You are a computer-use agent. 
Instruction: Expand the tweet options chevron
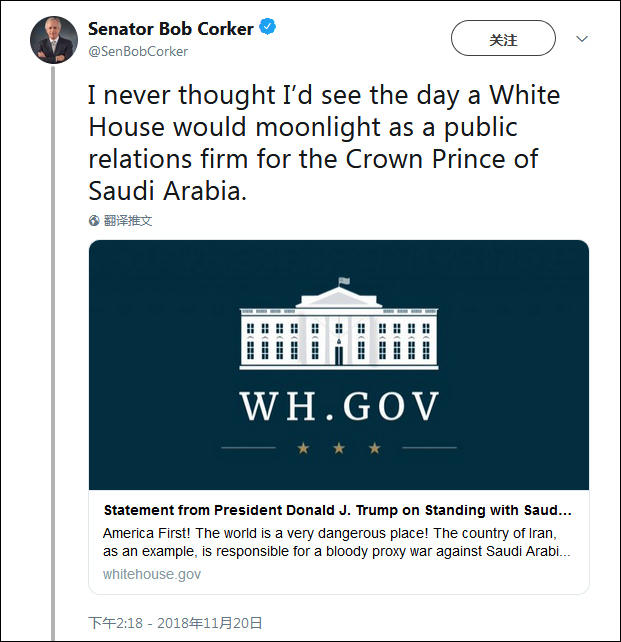(x=583, y=39)
